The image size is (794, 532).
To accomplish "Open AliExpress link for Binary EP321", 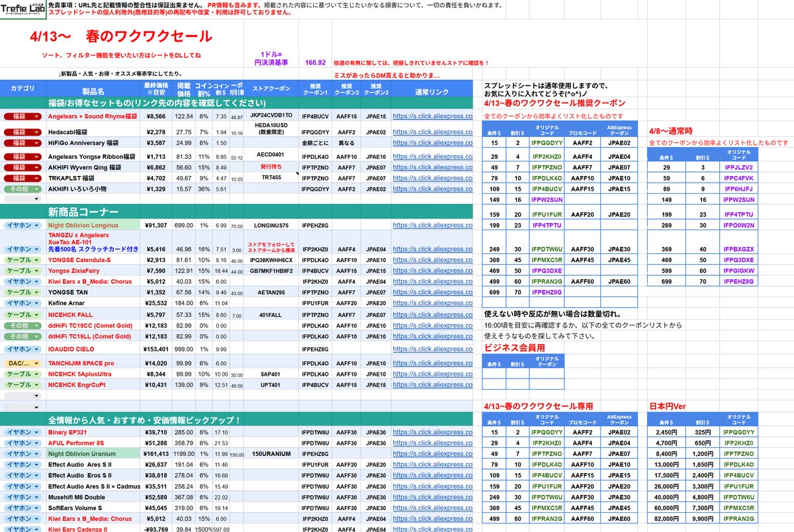I will (x=432, y=433).
